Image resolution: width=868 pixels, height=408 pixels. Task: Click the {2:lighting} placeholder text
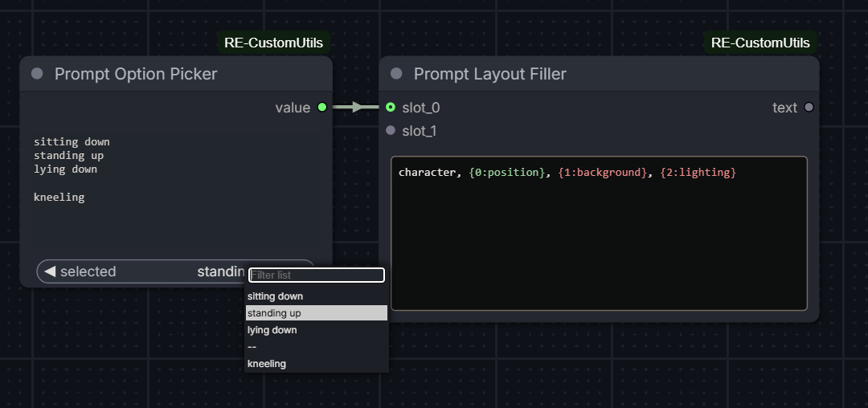coord(698,173)
